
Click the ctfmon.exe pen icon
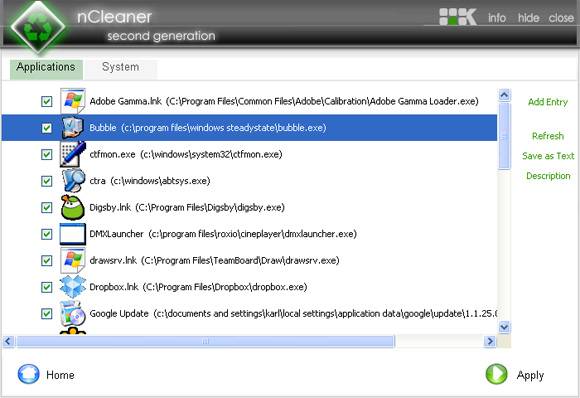[x=73, y=154]
